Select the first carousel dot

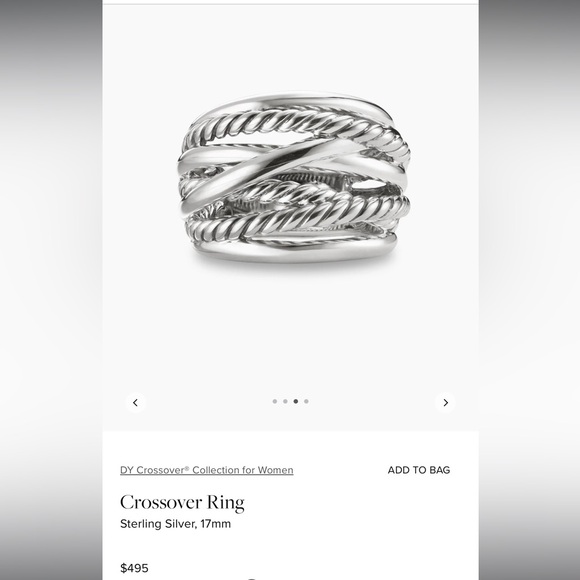point(275,401)
